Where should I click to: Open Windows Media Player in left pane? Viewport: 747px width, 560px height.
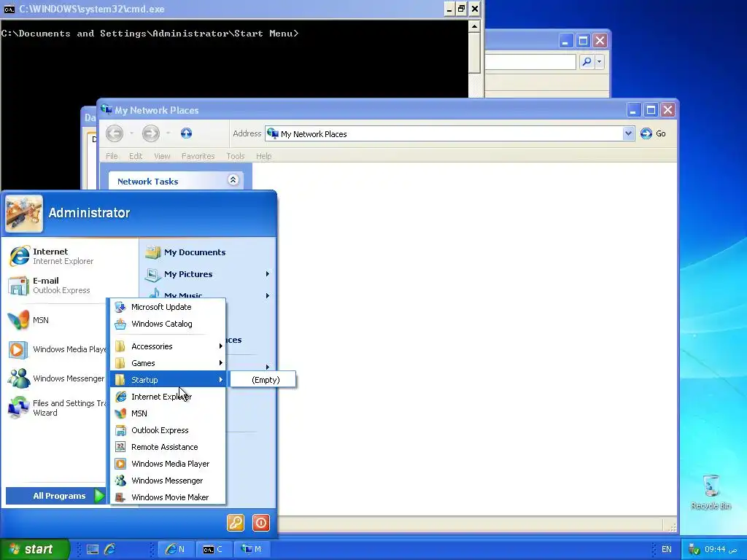point(56,349)
